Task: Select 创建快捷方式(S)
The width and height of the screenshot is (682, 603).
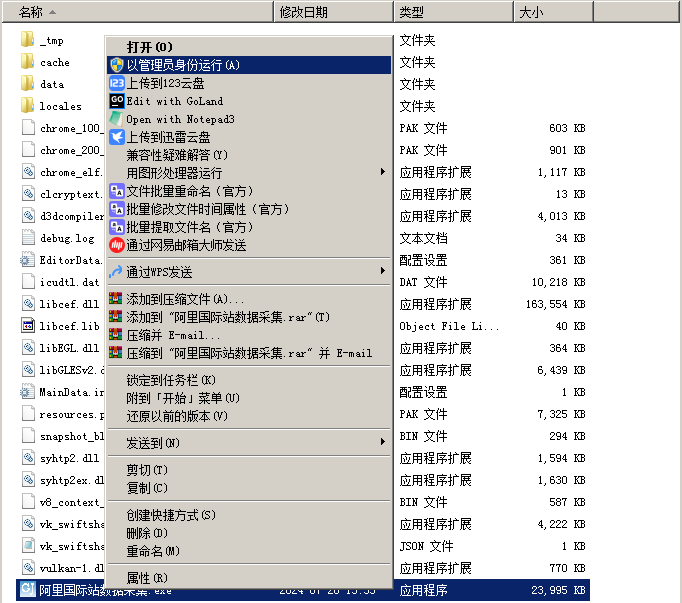Action: [249, 515]
